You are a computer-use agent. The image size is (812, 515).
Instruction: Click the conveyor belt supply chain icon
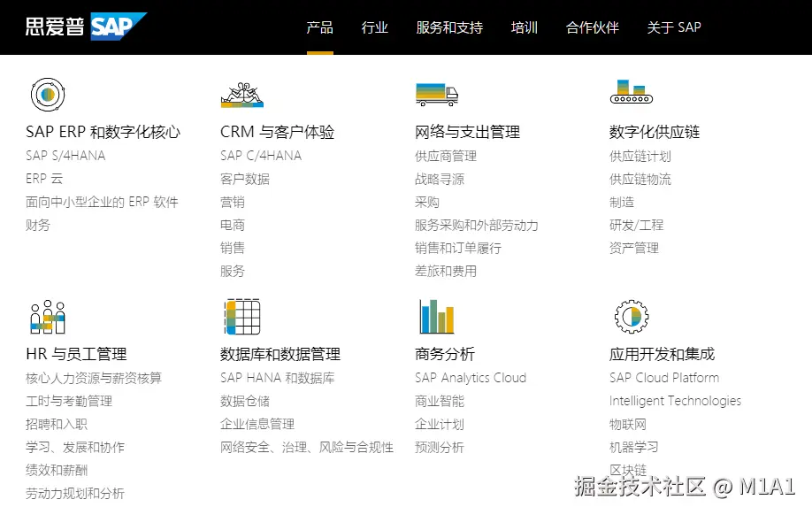(x=632, y=92)
